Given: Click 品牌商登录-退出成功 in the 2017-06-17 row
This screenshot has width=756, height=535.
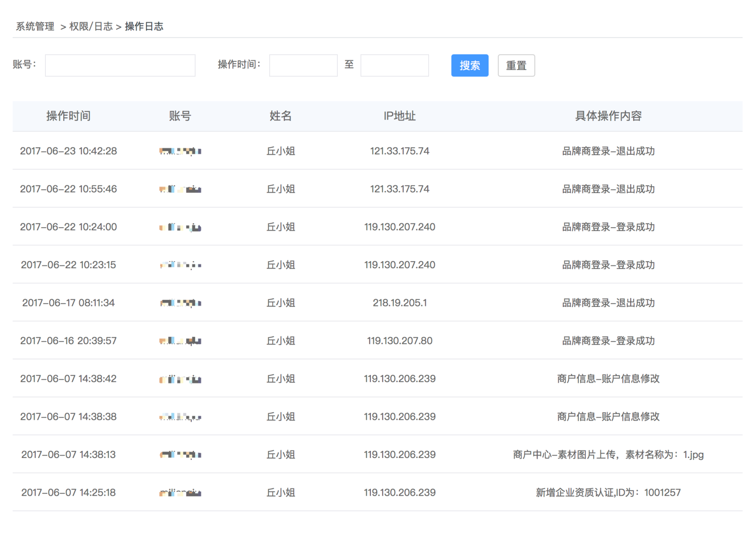Looking at the screenshot, I should 608,303.
